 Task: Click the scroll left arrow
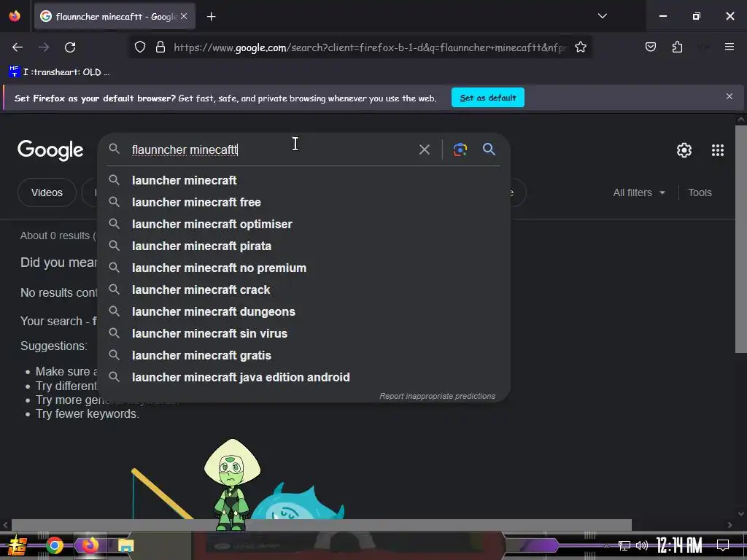click(5, 525)
